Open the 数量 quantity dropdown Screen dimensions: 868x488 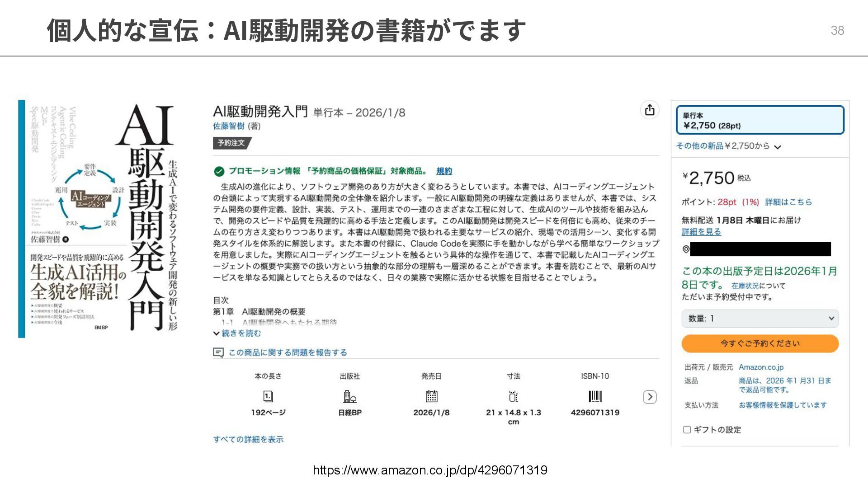[759, 319]
